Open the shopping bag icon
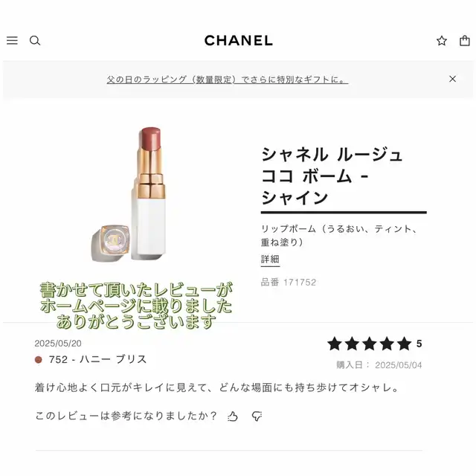 click(464, 41)
